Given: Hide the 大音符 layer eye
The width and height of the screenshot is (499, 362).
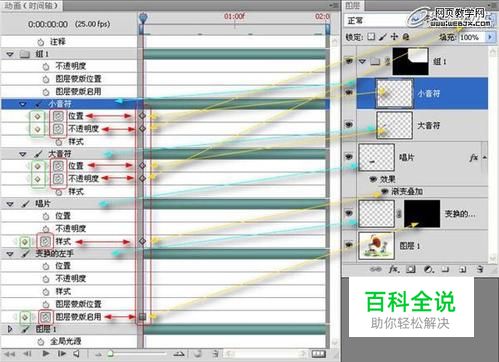Looking at the screenshot, I should pyautogui.click(x=349, y=124).
